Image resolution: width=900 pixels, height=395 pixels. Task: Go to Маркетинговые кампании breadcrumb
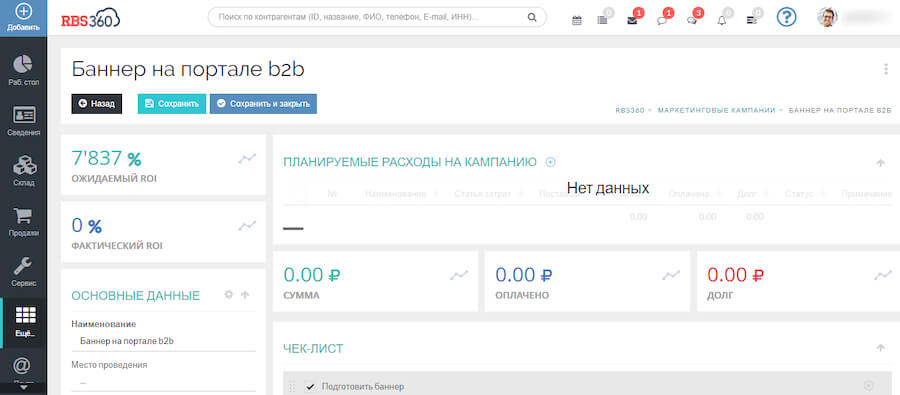click(x=716, y=110)
